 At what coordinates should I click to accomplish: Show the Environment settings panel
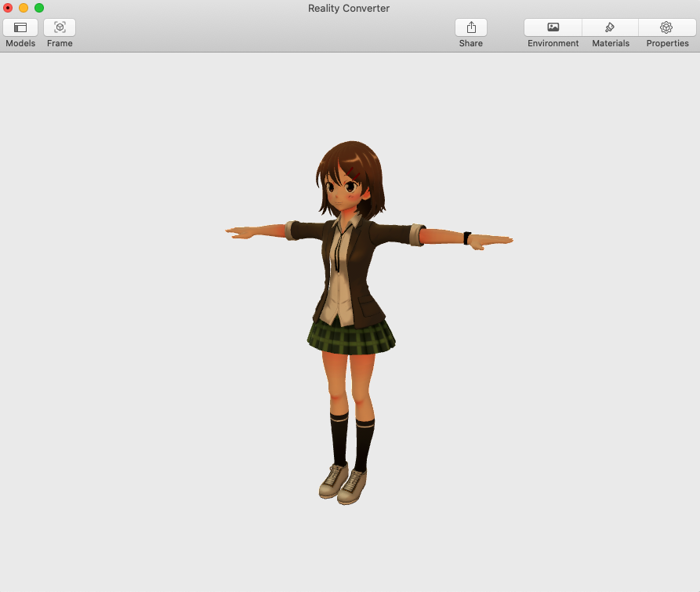click(553, 27)
